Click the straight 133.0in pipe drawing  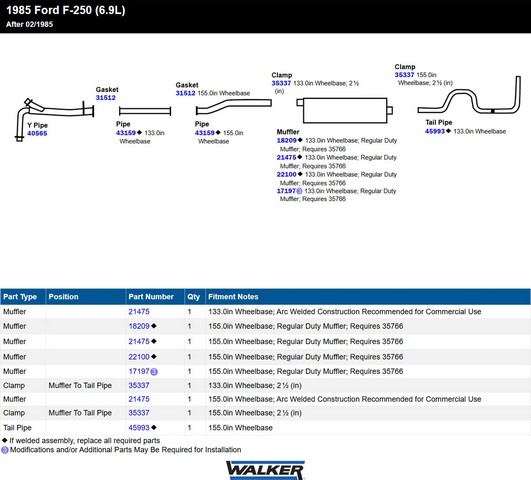[x=145, y=111]
